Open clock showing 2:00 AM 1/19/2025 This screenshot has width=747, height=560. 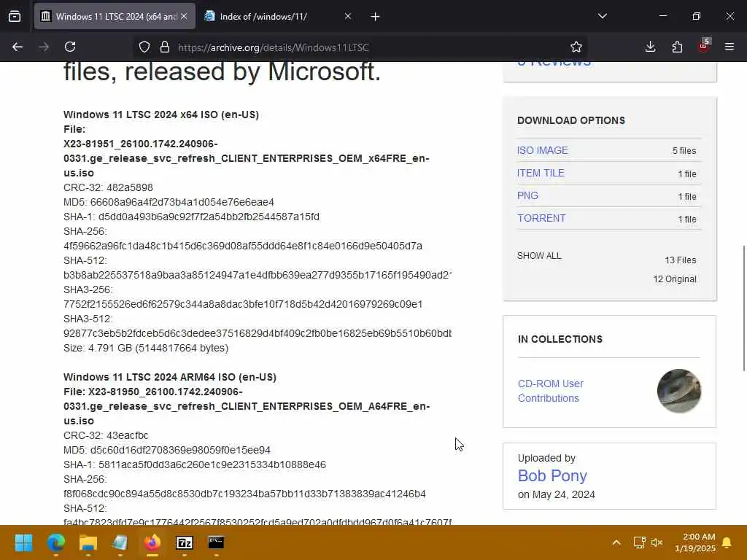pos(695,542)
